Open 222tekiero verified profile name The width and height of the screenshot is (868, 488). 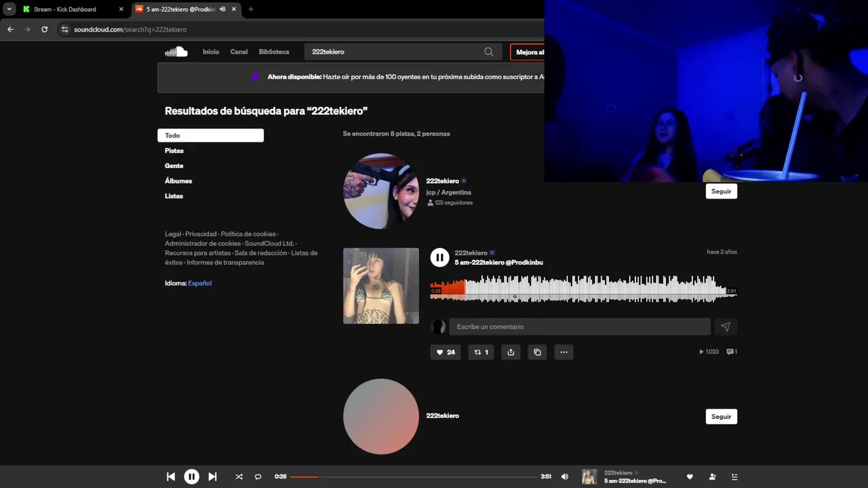coord(442,181)
